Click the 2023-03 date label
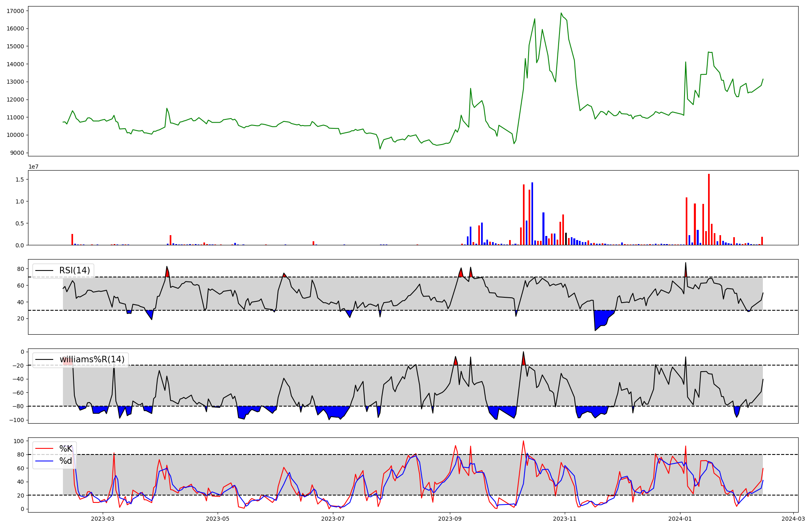Image resolution: width=812 pixels, height=528 pixels. click(103, 519)
